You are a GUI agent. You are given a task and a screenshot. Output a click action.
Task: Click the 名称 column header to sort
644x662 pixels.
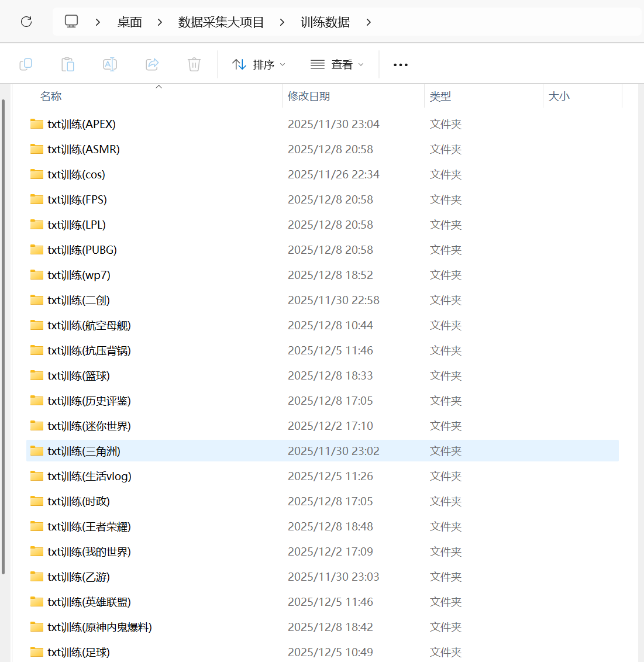[51, 96]
